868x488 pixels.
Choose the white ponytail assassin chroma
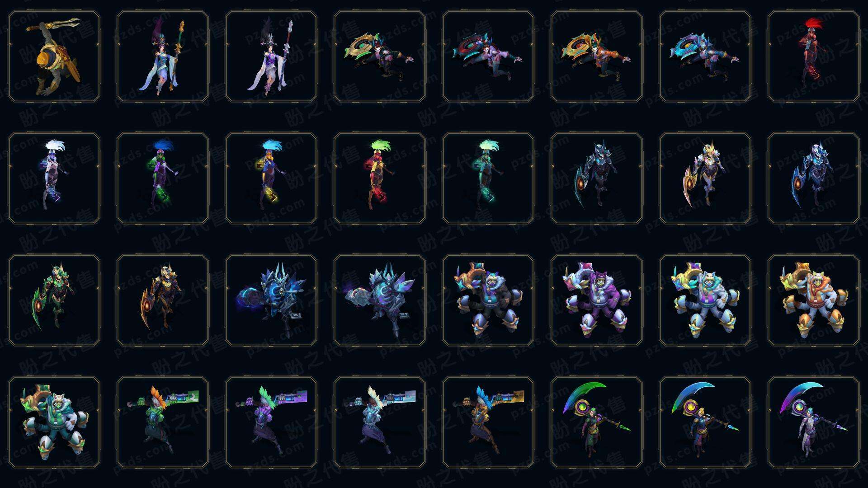(54, 178)
